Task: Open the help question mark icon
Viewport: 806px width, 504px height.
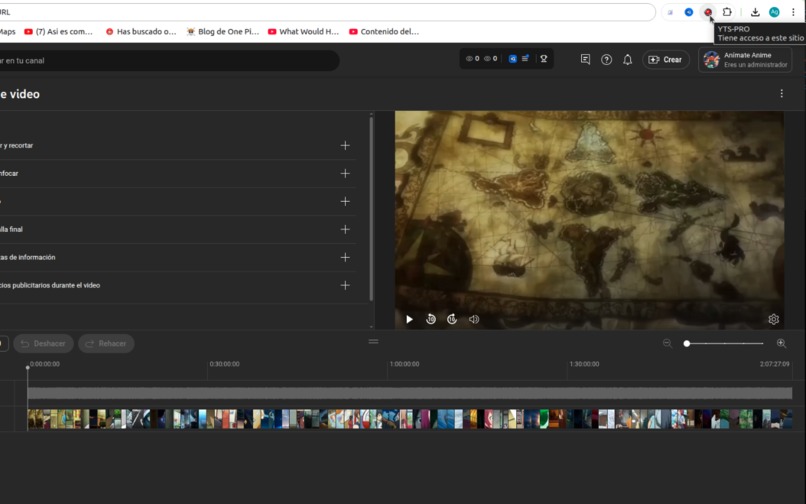Action: click(607, 60)
